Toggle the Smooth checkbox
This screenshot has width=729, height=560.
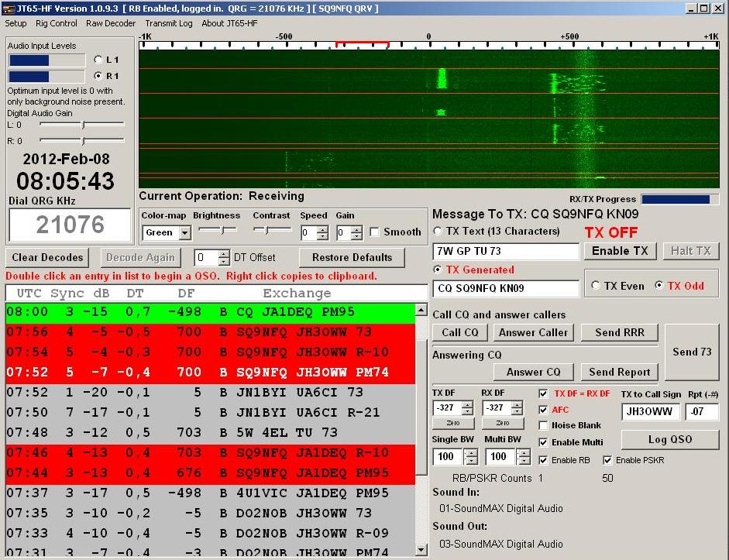375,232
